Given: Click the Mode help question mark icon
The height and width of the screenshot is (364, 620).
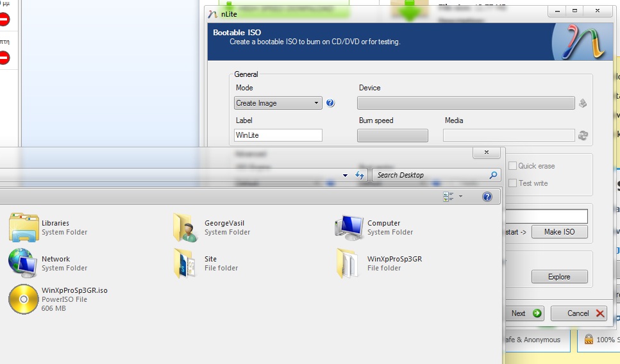Looking at the screenshot, I should 330,103.
